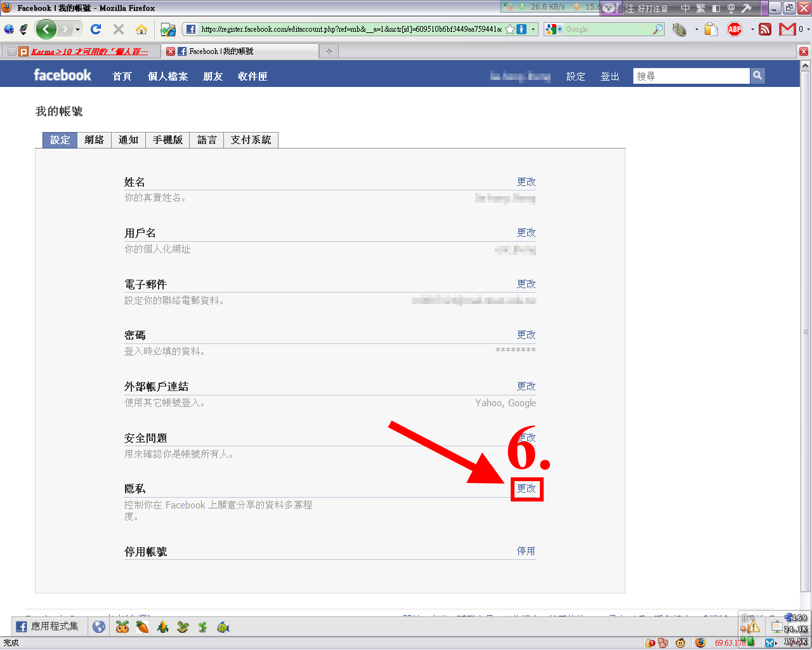812x650 pixels.
Task: Click the checkmark page icon beside Home
Action: point(167,29)
